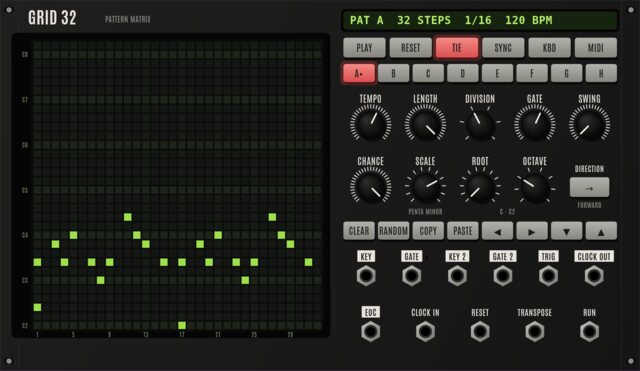Image resolution: width=640 pixels, height=371 pixels.
Task: Switch to pattern H
Action: (601, 73)
